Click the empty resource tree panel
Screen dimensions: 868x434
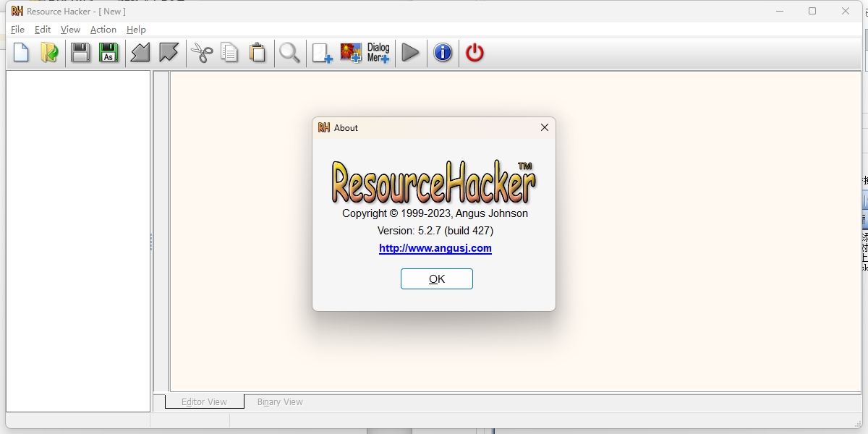pyautogui.click(x=78, y=241)
